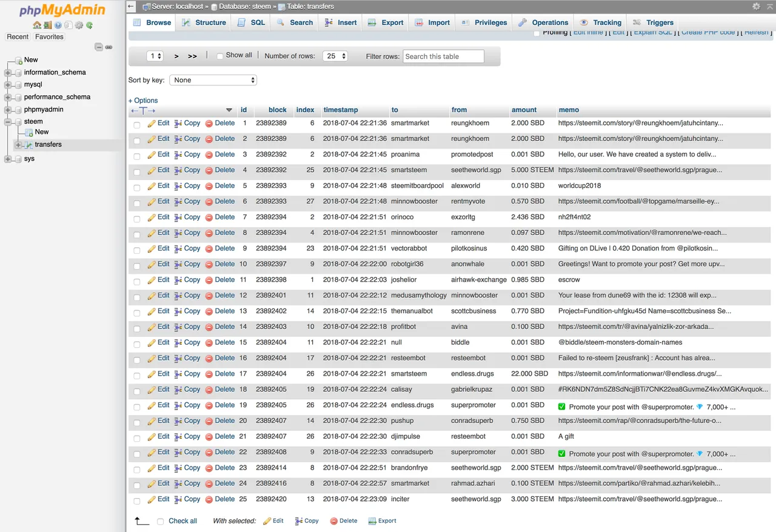
Task: Switch to the Structure tab
Action: [203, 22]
